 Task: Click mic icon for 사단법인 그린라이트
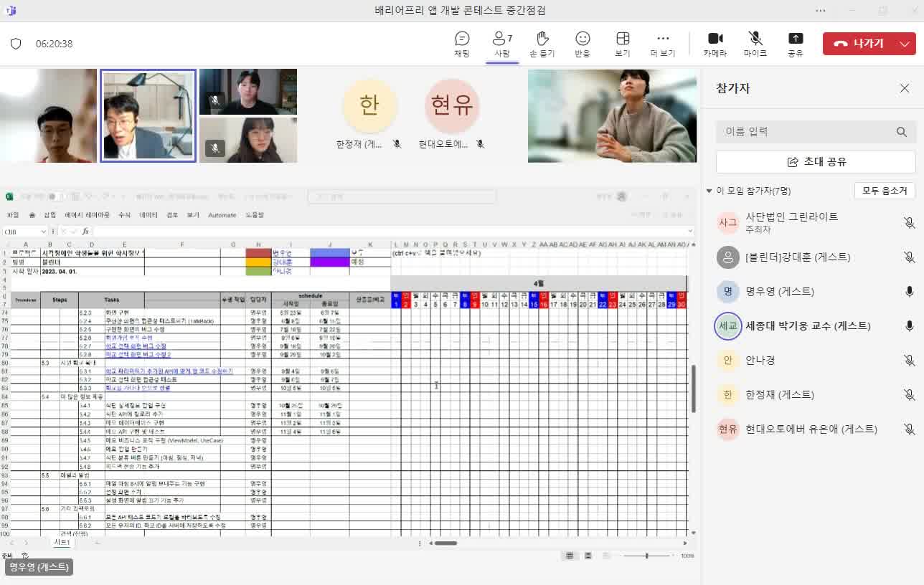coord(909,223)
